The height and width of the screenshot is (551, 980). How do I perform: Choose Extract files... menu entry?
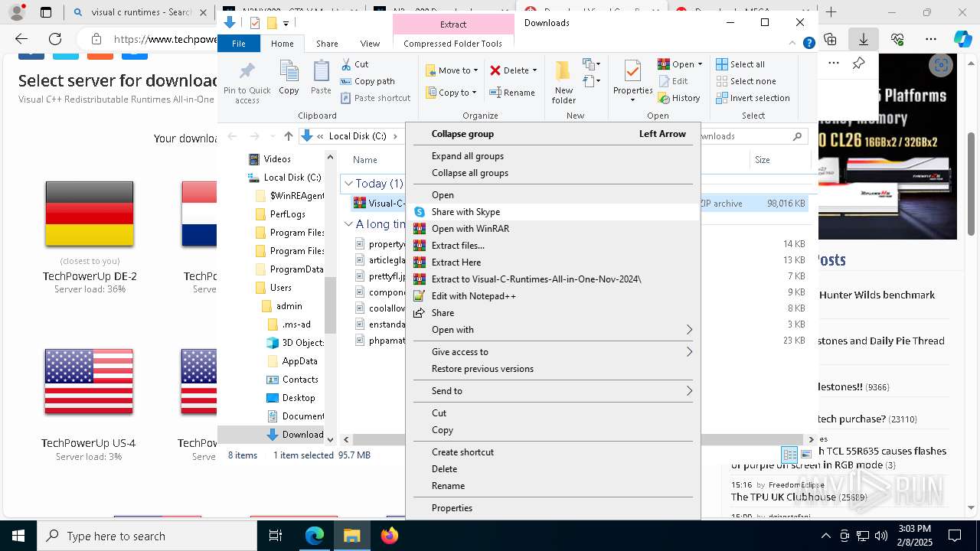pyautogui.click(x=553, y=246)
